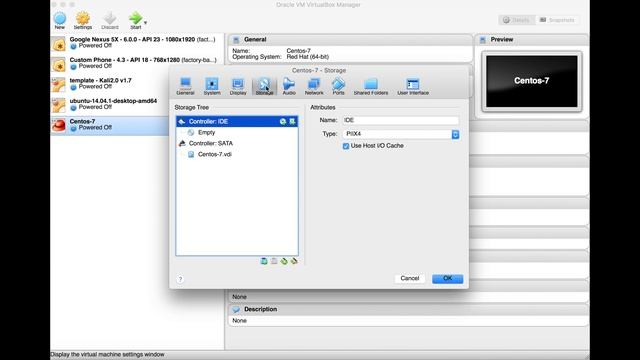Image resolution: width=640 pixels, height=360 pixels.
Task: Click the Google Nexus 5X VM icon
Action: pos(59,44)
